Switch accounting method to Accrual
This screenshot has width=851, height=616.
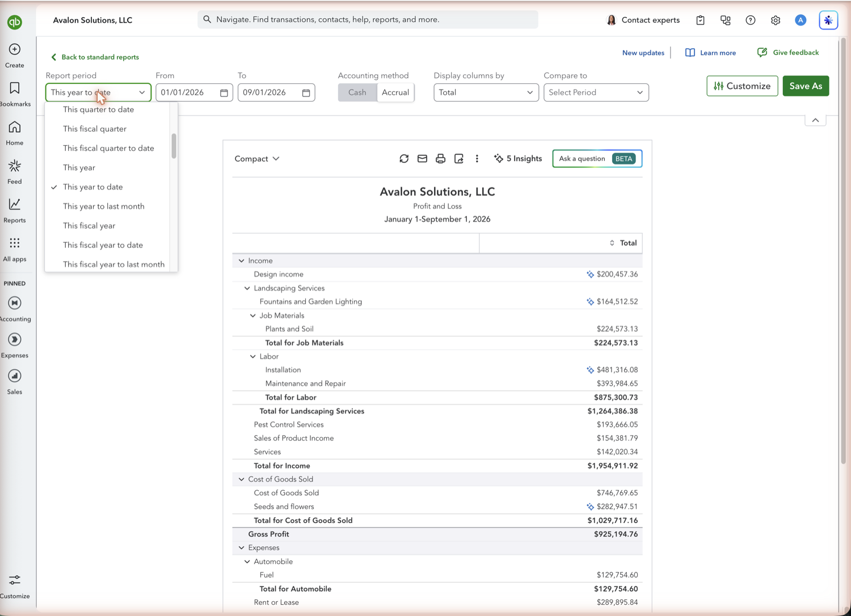pyautogui.click(x=395, y=92)
